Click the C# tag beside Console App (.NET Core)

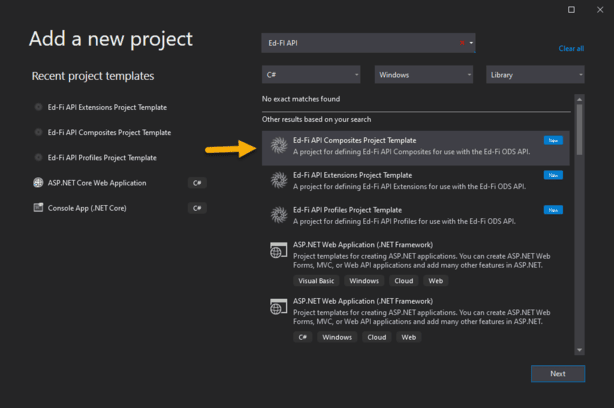197,208
